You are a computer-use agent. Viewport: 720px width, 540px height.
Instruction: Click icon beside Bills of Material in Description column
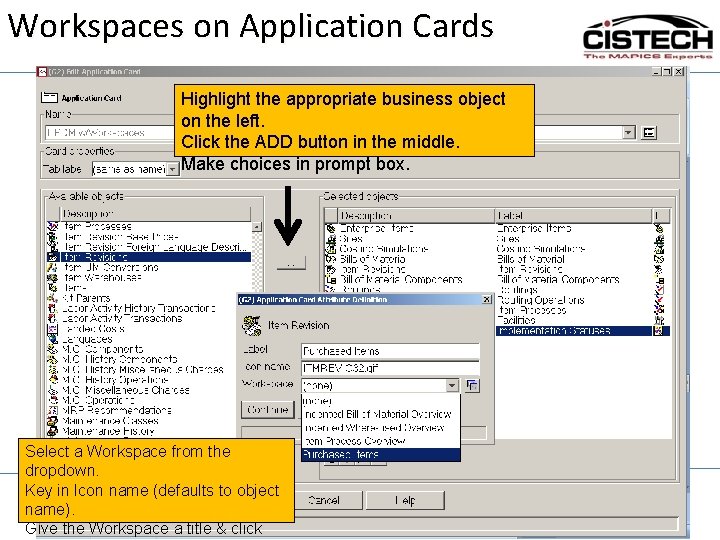tap(331, 259)
